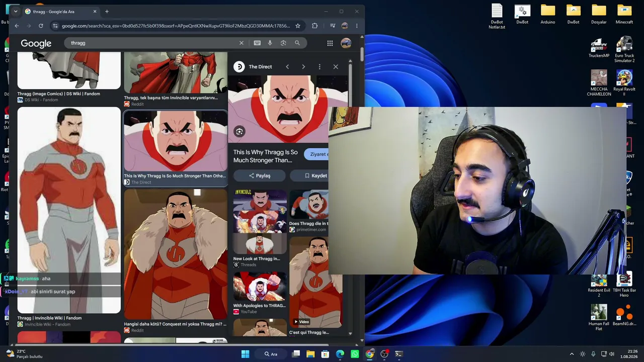Click the Google results page scrollbar
The width and height of the screenshot is (644, 362).
click(362, 55)
